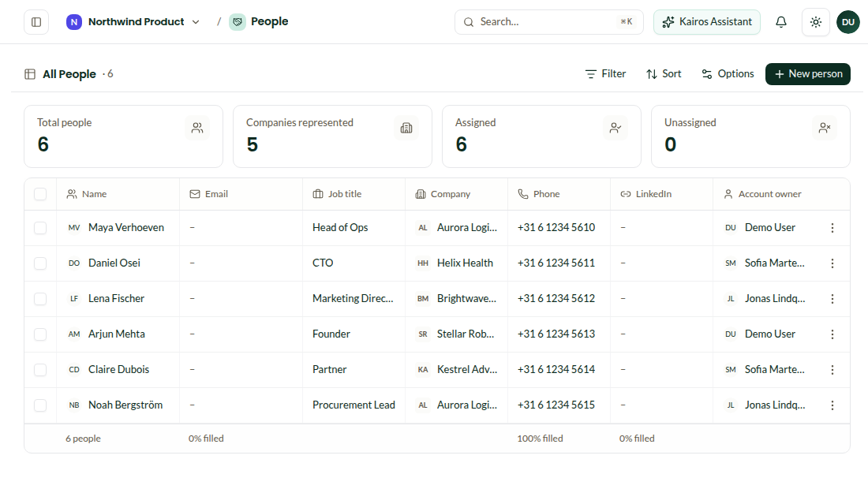
Task: Open the Job title column header menu
Action: pos(354,194)
